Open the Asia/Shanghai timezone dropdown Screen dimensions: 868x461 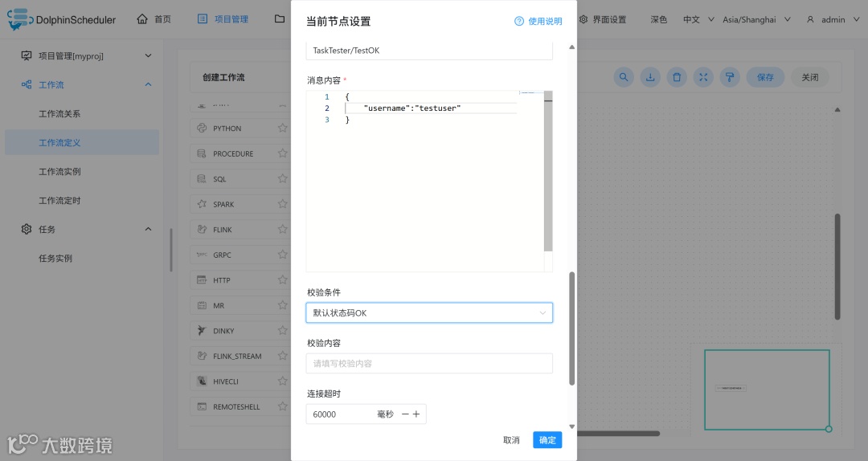(x=757, y=19)
